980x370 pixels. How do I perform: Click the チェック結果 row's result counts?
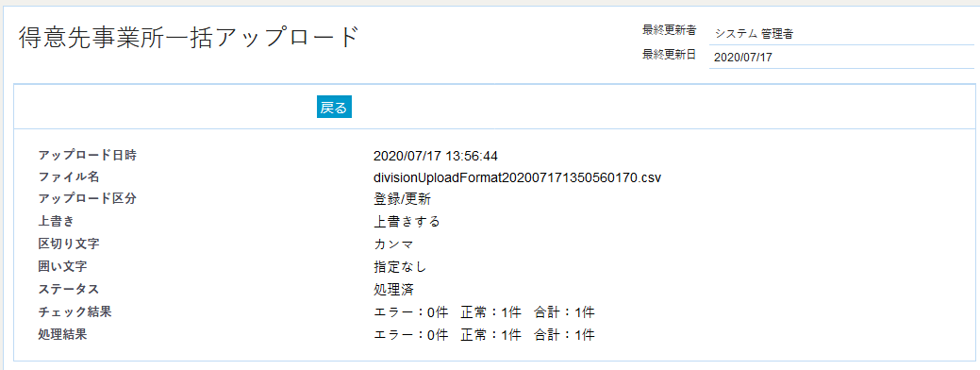[484, 311]
